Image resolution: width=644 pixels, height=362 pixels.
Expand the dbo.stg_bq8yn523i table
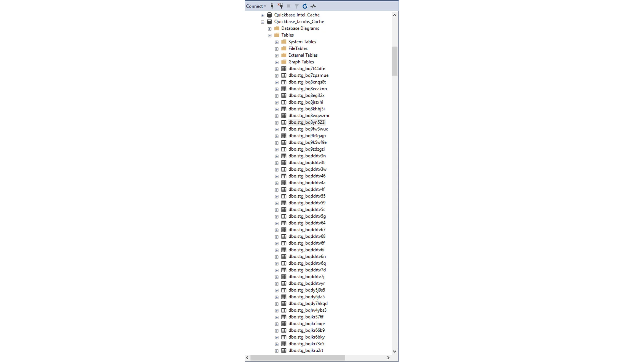point(276,122)
